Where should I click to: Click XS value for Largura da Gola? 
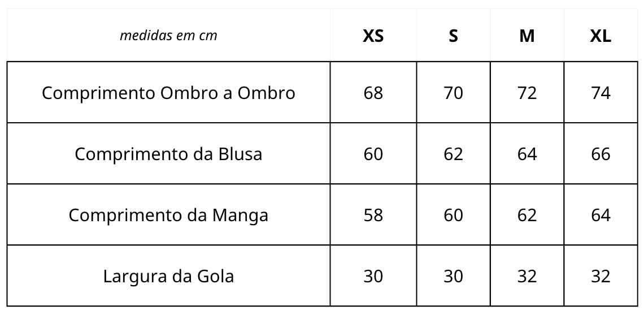click(373, 276)
